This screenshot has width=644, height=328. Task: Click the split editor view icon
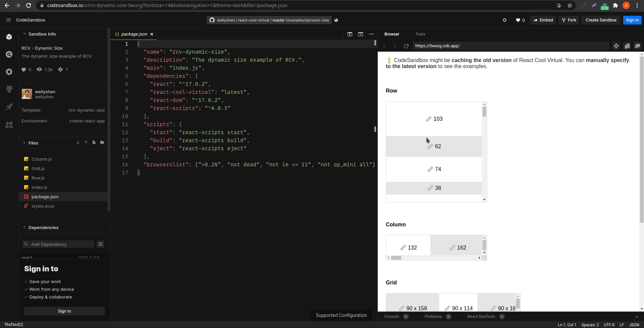point(350,34)
